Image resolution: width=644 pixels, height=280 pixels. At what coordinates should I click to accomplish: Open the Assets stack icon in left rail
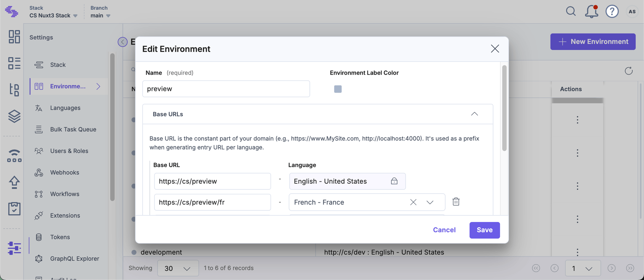point(14,116)
